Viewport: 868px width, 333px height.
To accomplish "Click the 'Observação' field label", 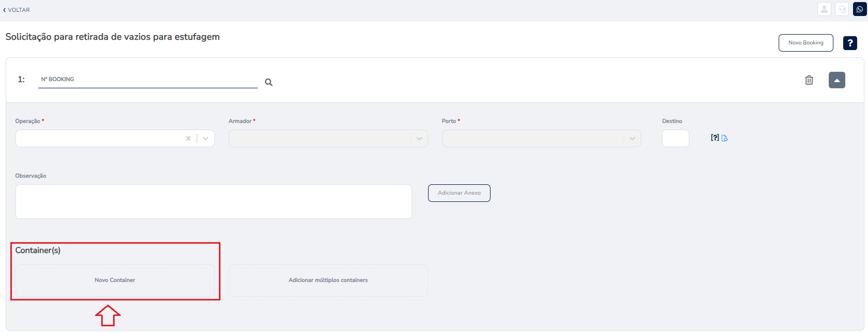I will pos(30,176).
